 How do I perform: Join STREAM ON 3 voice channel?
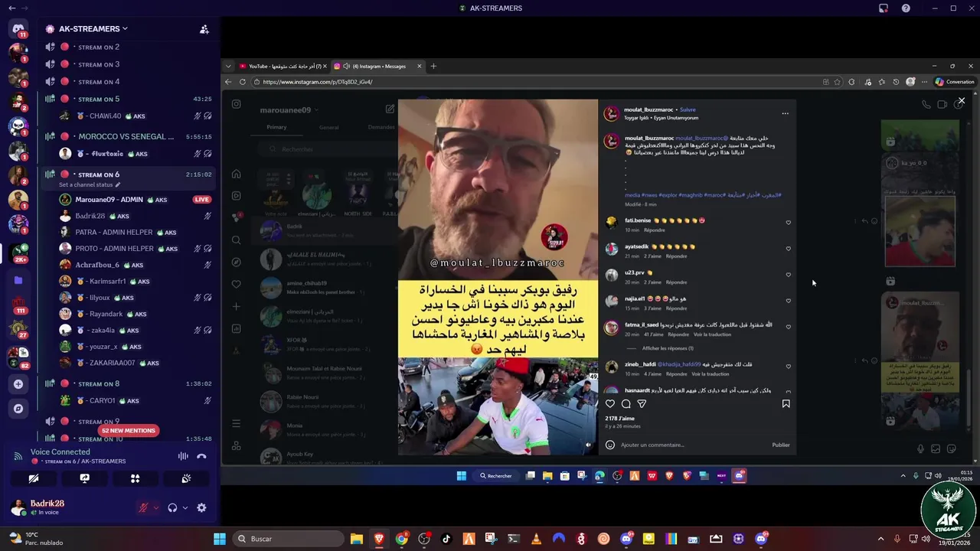[x=129, y=65]
